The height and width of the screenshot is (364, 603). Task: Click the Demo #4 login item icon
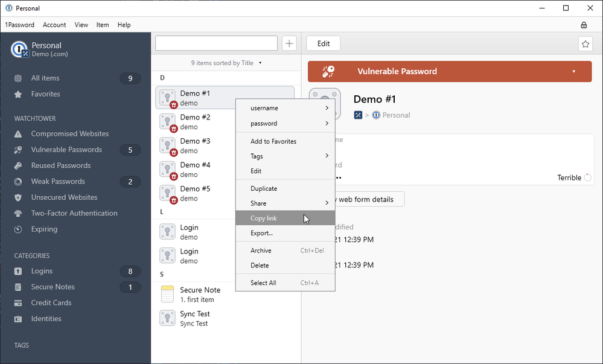tap(168, 170)
